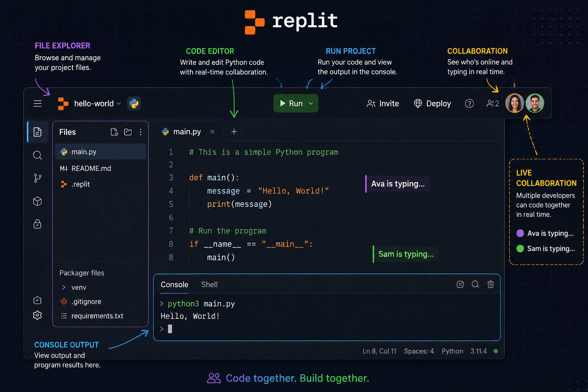
Task: Change the Spaces: 4 indentation setting
Action: [419, 351]
